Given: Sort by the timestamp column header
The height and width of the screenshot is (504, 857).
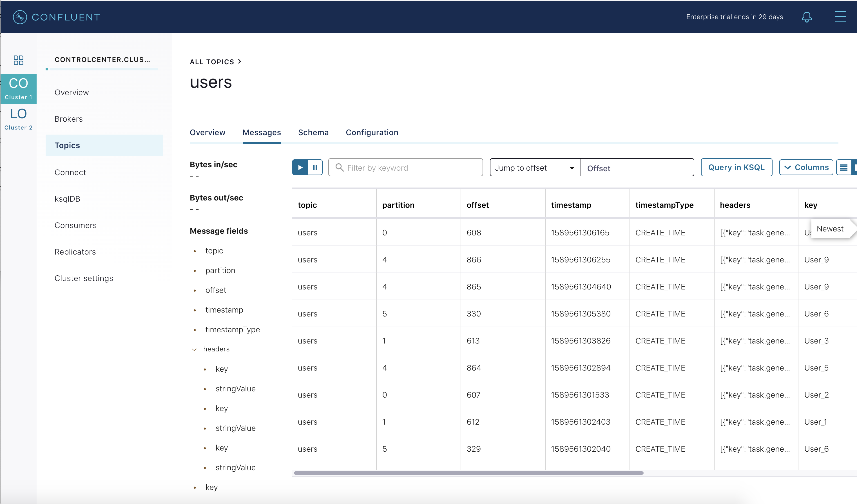Looking at the screenshot, I should click(571, 205).
